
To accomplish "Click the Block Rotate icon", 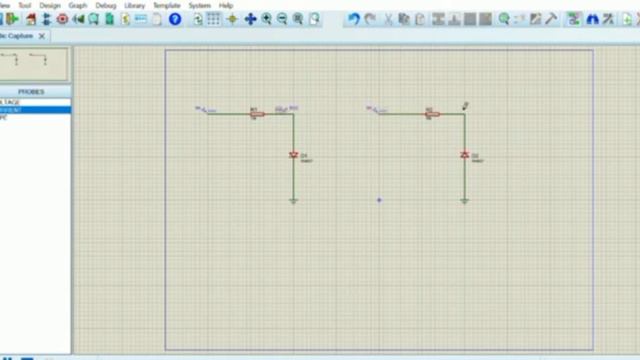I will coord(470,19).
